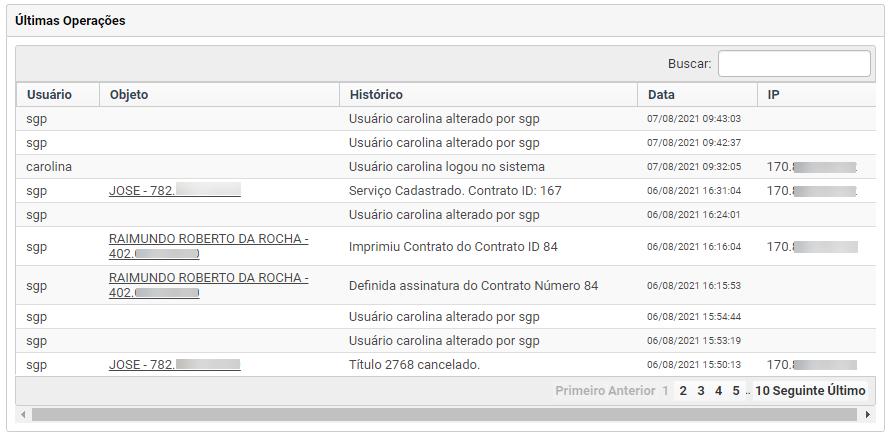894x438 pixels.
Task: Click the horizontal scrollbar left arrow
Action: (23, 415)
